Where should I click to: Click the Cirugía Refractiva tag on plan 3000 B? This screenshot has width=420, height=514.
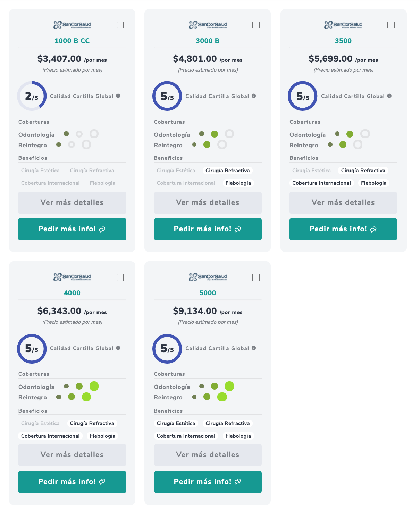(228, 171)
